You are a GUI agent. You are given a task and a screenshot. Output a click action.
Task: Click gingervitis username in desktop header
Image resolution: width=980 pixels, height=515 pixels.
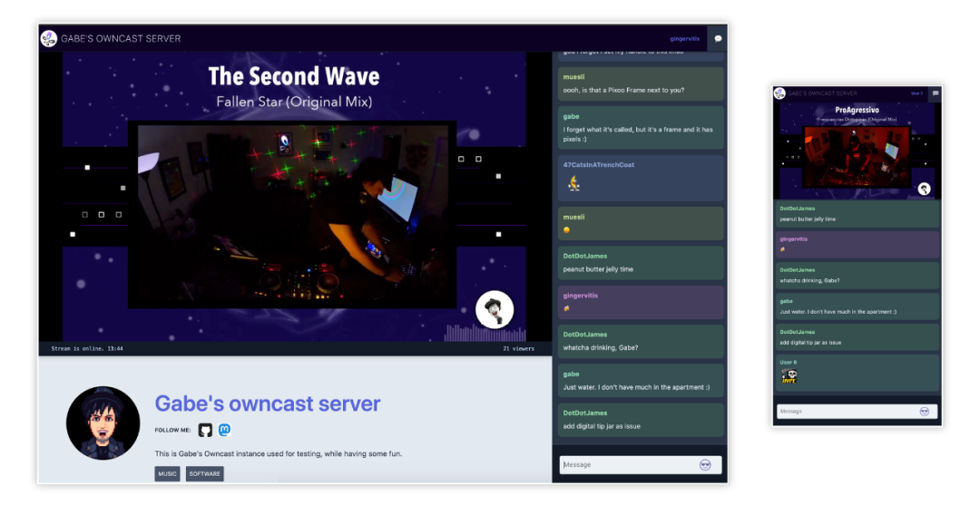[x=684, y=39]
